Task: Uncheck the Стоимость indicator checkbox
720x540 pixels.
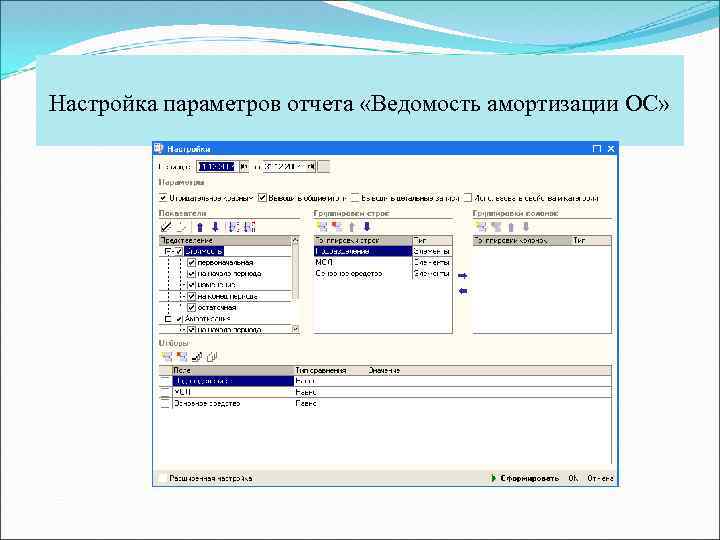Action: 179,251
